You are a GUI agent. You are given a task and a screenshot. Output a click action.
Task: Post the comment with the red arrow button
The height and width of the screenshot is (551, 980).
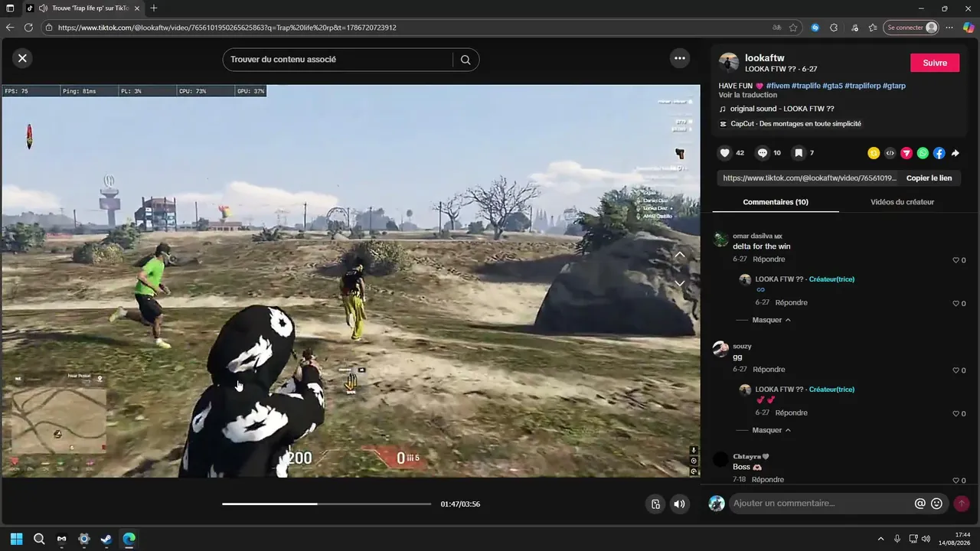click(x=962, y=504)
